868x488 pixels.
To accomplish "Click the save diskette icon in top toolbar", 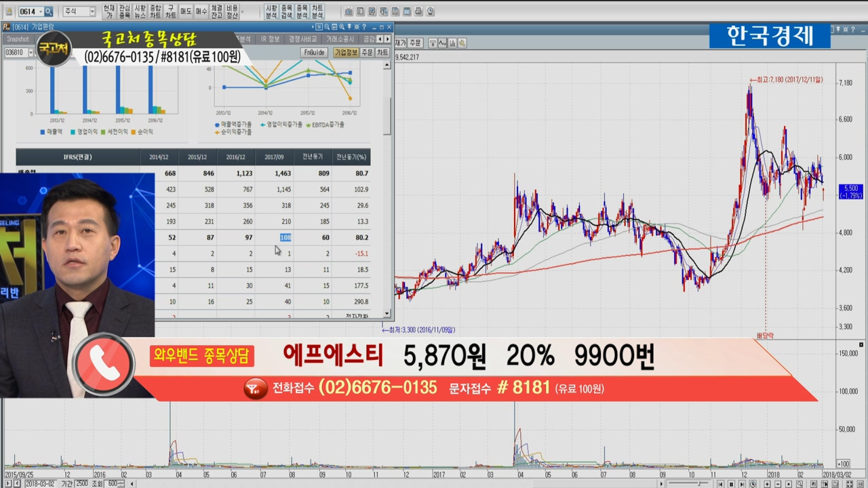I will (x=395, y=12).
